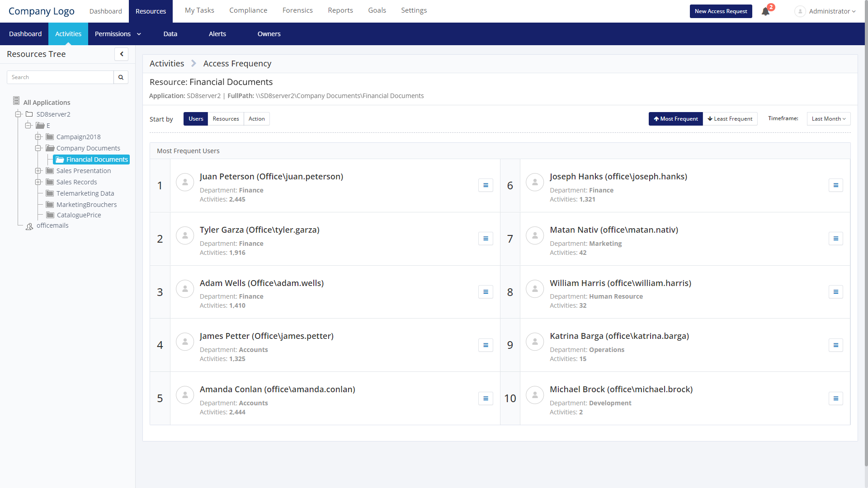Click the New Access Request button
The height and width of the screenshot is (488, 868).
click(721, 11)
